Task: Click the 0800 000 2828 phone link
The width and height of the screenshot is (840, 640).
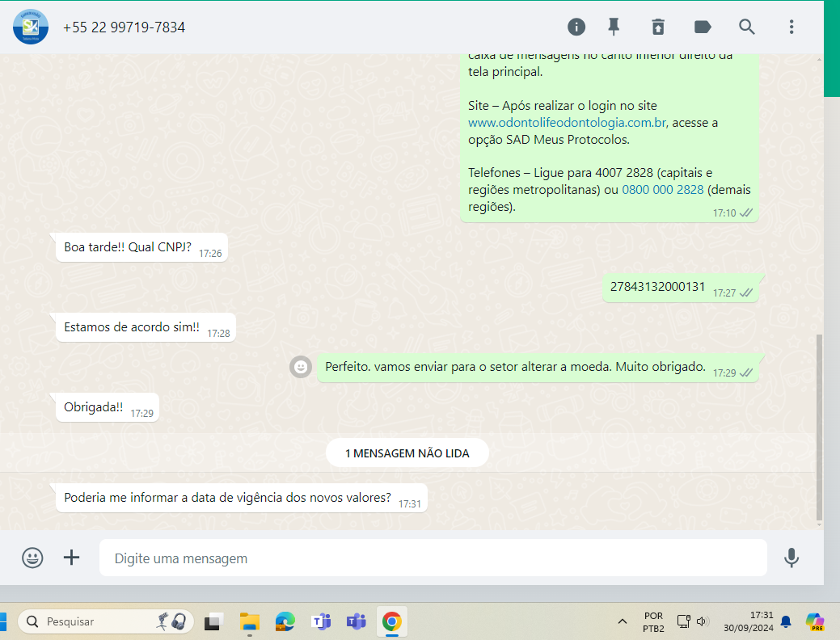Action: (662, 190)
